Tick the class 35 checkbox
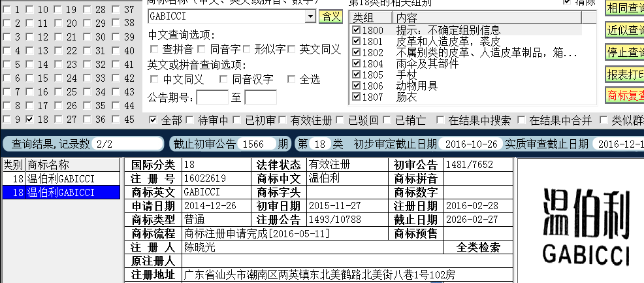The width and height of the screenshot is (644, 283). tap(87, 106)
